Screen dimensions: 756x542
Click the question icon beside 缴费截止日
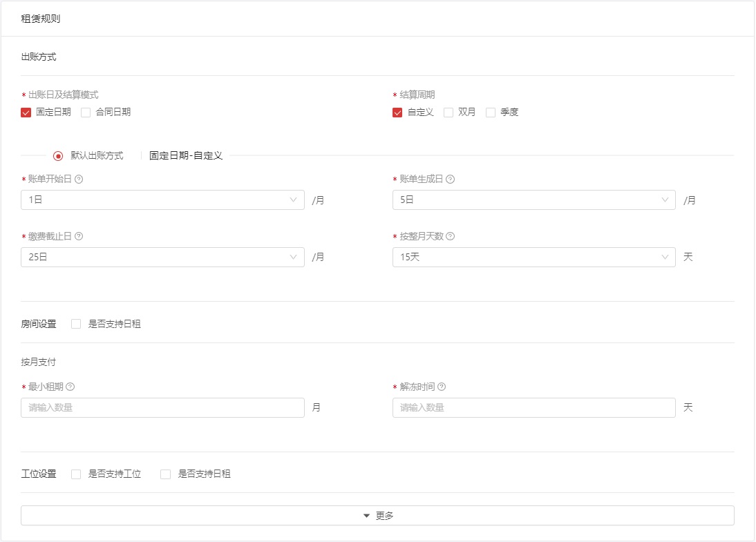79,236
